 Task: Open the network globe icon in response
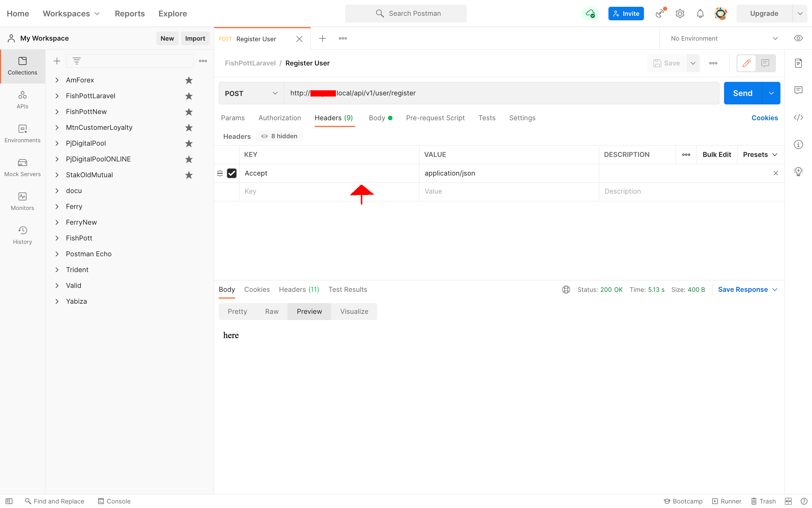click(x=566, y=290)
